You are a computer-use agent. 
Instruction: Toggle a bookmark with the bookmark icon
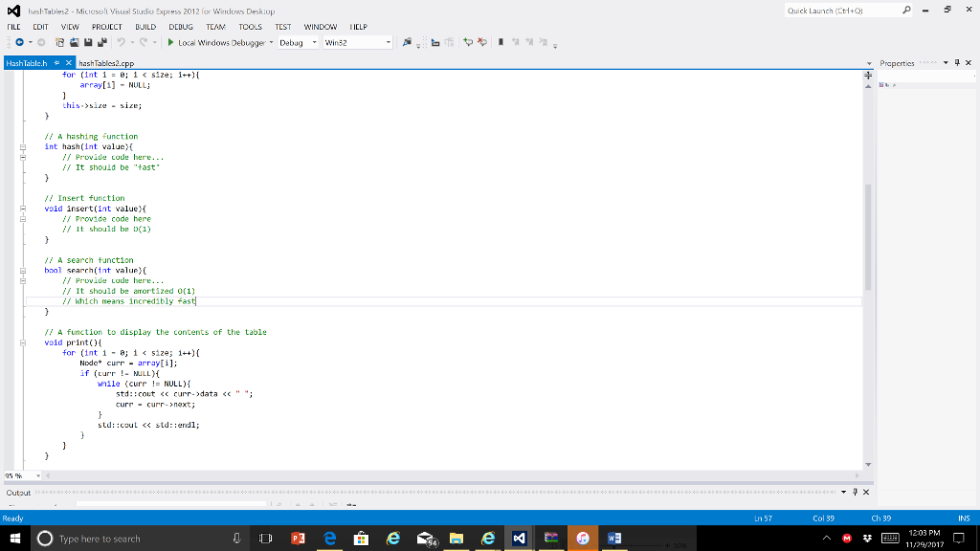click(501, 42)
